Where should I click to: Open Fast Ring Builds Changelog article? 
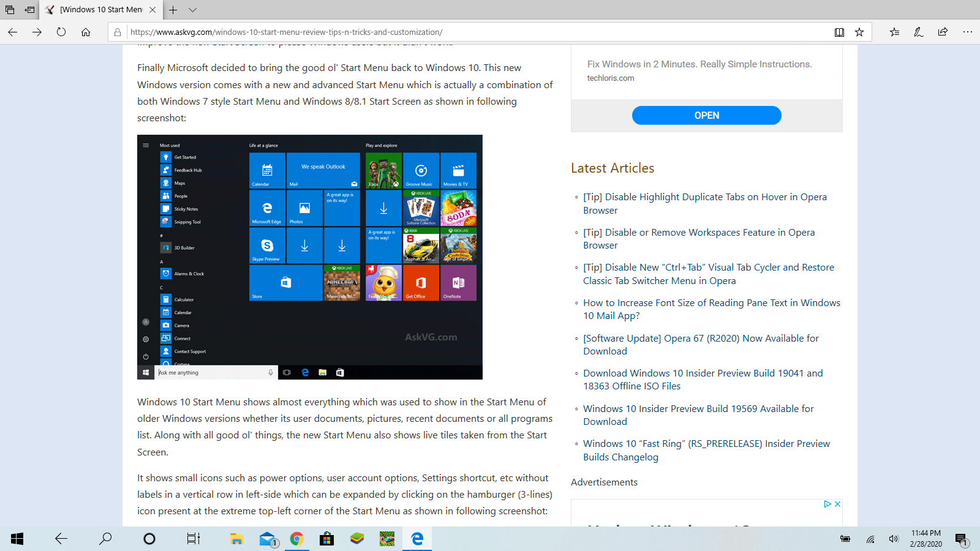(x=706, y=450)
